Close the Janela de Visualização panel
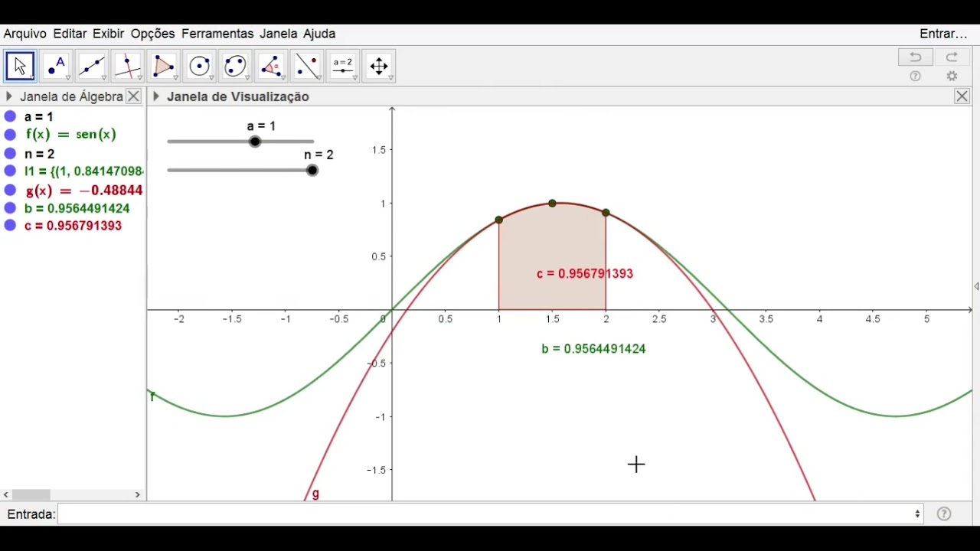980x551 pixels. click(x=962, y=96)
